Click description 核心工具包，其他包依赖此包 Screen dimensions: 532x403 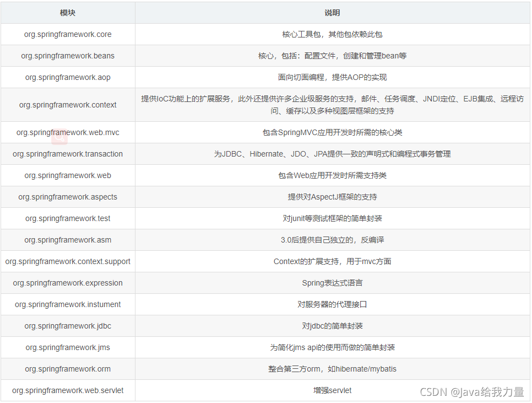[x=332, y=34]
